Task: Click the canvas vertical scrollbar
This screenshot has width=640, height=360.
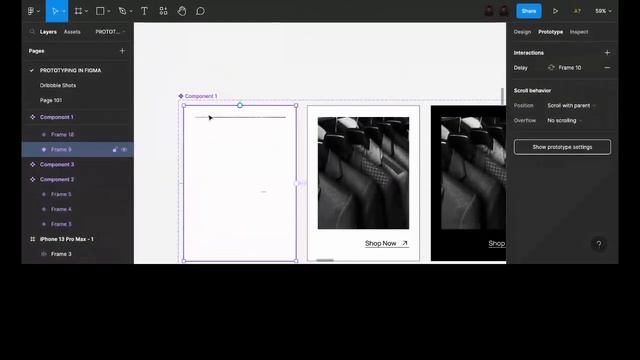Action: 502,96
